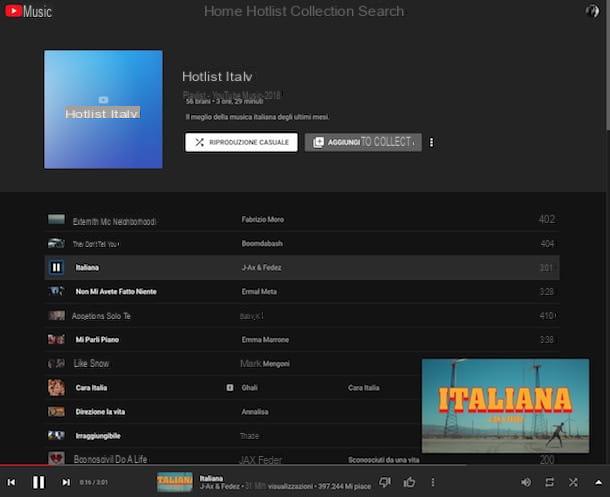Mute the volume
610x497 pixels.
point(526,482)
